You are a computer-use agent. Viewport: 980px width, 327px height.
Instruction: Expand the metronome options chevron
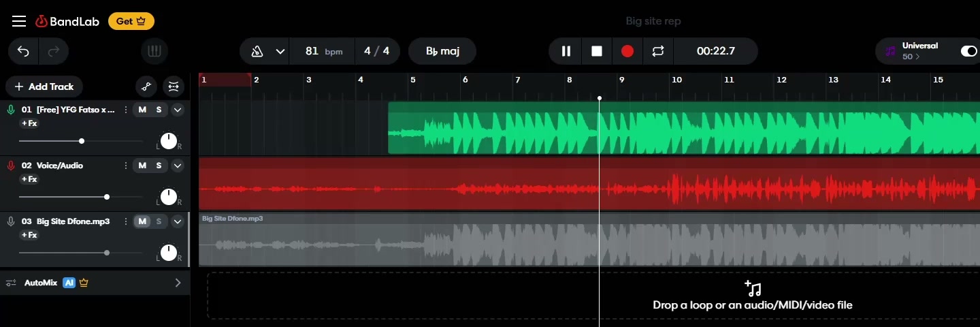280,51
